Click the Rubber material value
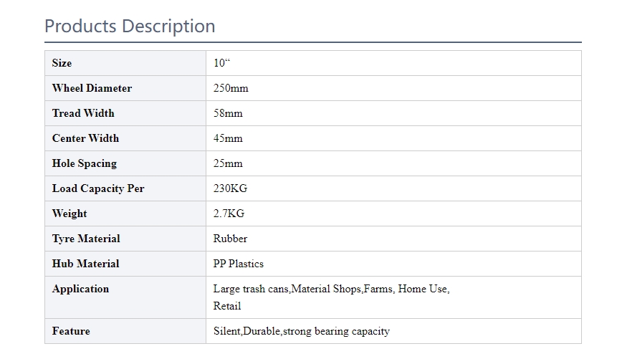The height and width of the screenshot is (364, 617). point(230,239)
